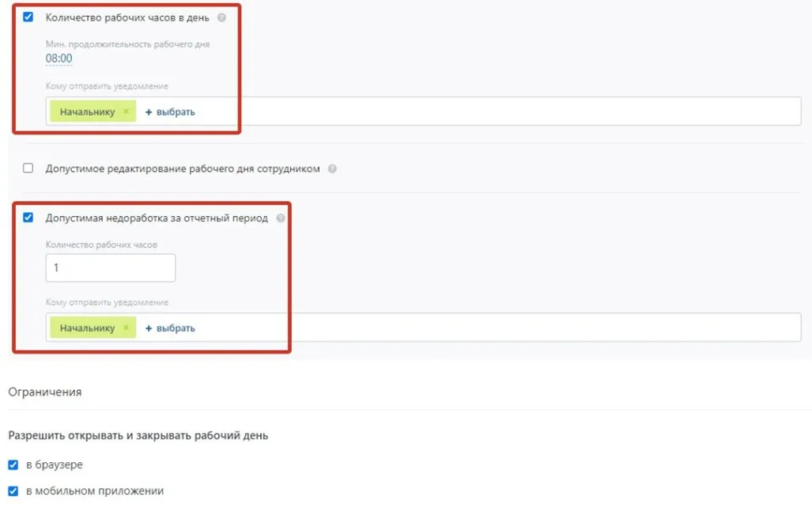Click empty area of first recipients field
This screenshot has width=812, height=508.
point(497,111)
